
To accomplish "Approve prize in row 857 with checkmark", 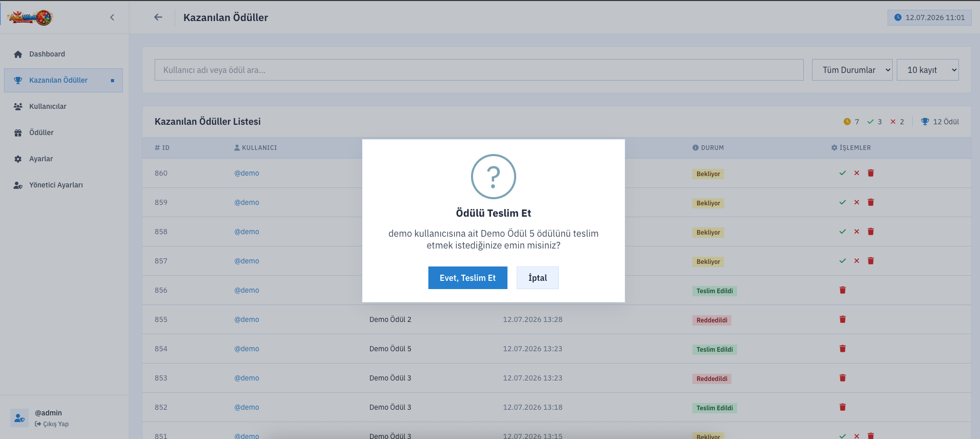I will tap(842, 261).
